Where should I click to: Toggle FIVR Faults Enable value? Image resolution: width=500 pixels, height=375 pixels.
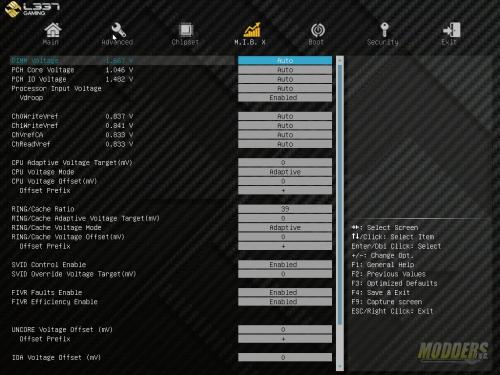coord(285,292)
